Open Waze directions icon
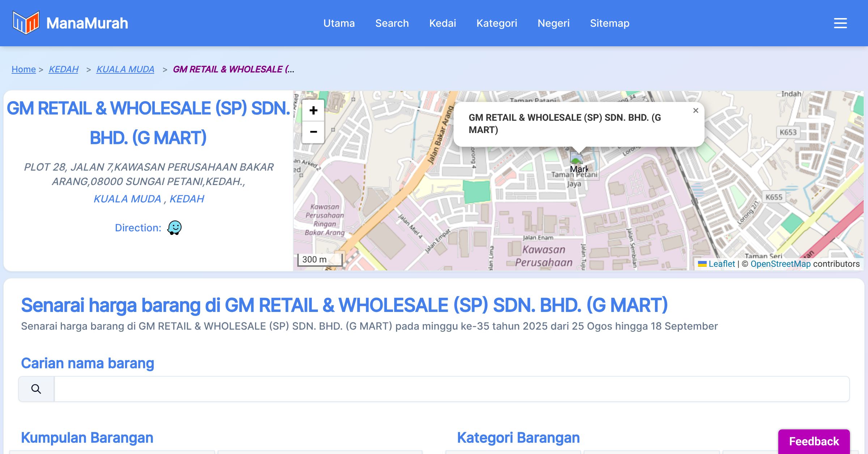The width and height of the screenshot is (868, 454). tap(174, 228)
